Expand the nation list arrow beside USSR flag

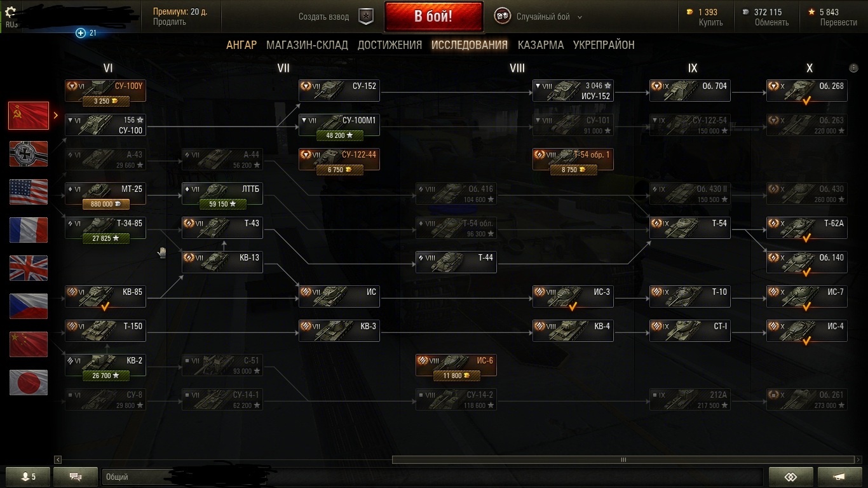(56, 116)
